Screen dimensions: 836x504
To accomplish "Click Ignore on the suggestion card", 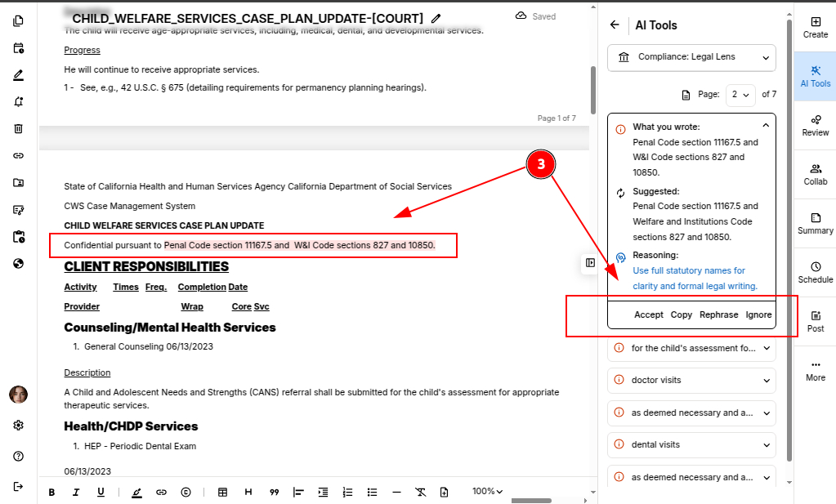I will [758, 314].
